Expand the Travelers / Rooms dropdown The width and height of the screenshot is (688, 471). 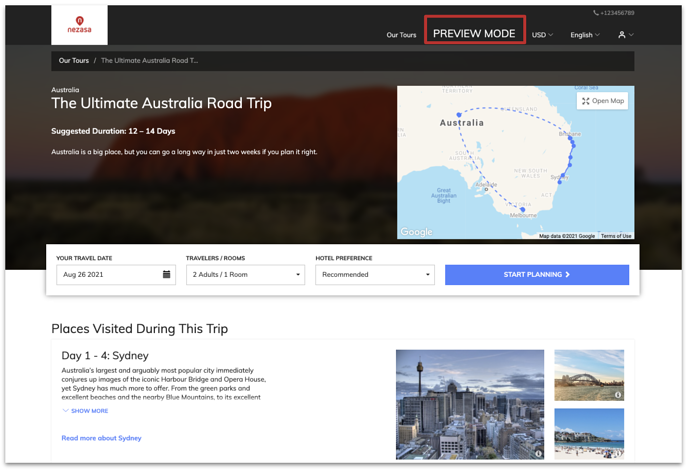pyautogui.click(x=245, y=275)
